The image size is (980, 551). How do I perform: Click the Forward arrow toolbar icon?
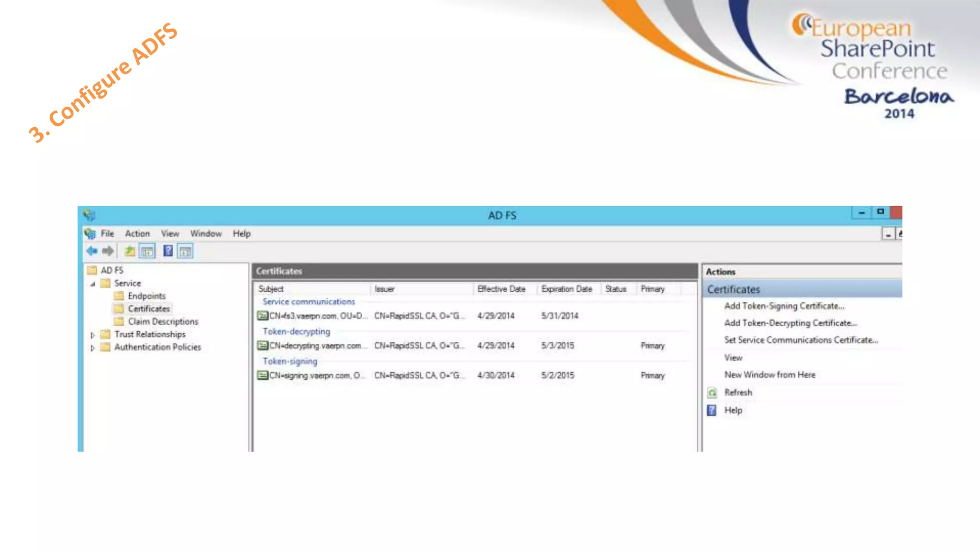[108, 251]
